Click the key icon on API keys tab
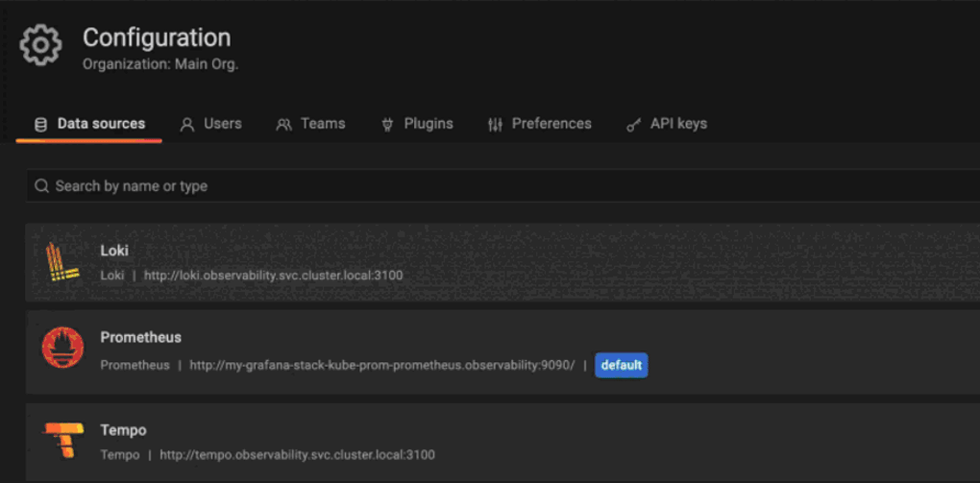This screenshot has width=980, height=483. click(x=634, y=125)
